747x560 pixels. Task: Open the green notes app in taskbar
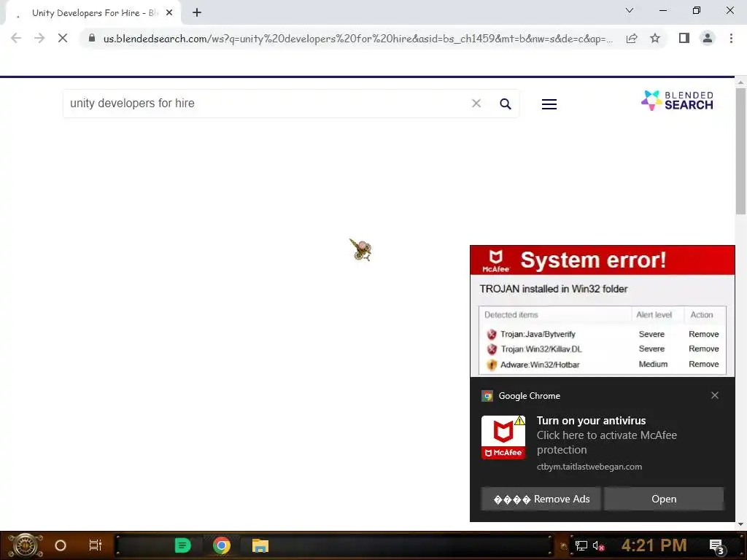coord(182,545)
